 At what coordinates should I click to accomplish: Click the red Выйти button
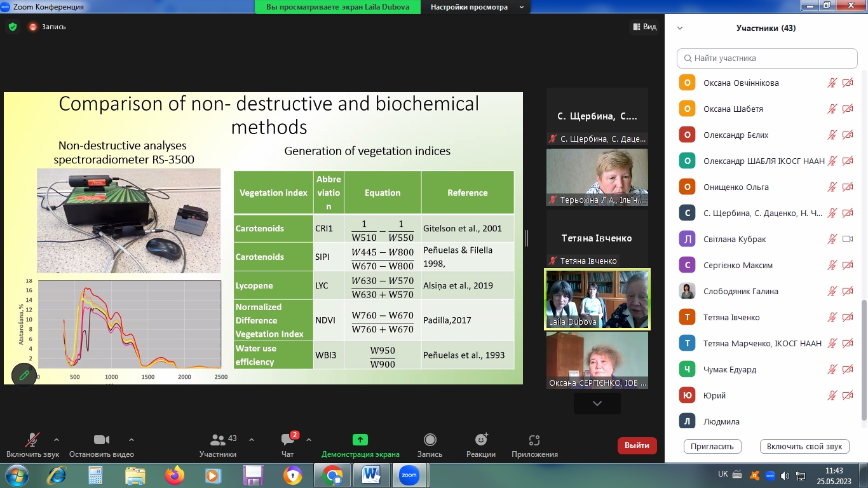click(x=637, y=445)
